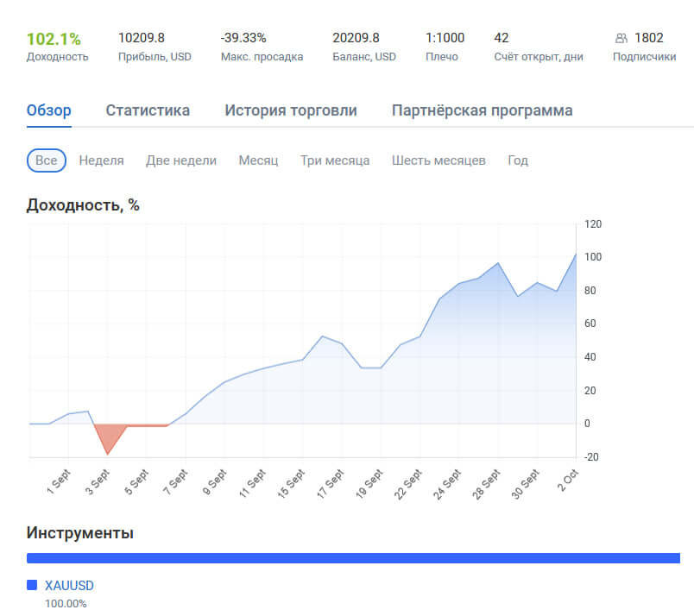Image resolution: width=694 pixels, height=616 pixels.
Task: Click the Плечо label
Action: click(x=442, y=57)
